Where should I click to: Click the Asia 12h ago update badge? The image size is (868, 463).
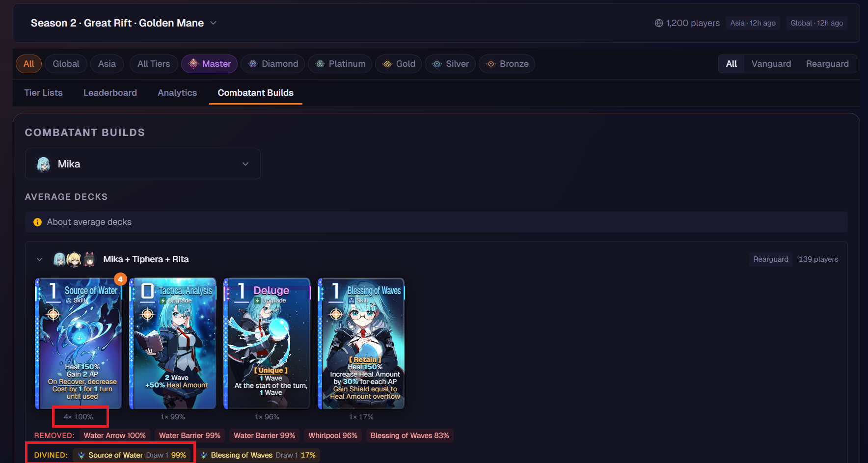[753, 23]
